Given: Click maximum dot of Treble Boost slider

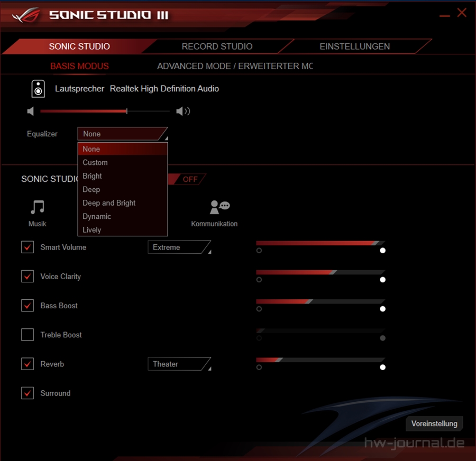Looking at the screenshot, I should tap(382, 338).
